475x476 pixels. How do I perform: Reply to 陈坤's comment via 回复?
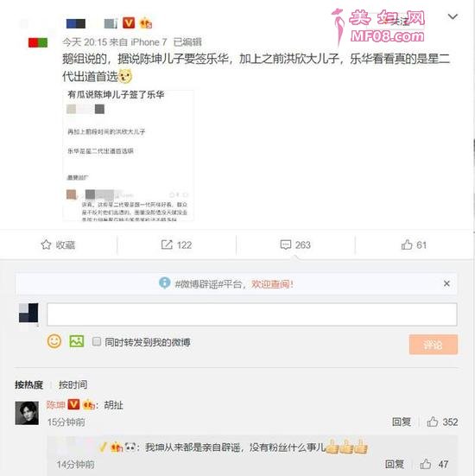pyautogui.click(x=402, y=422)
